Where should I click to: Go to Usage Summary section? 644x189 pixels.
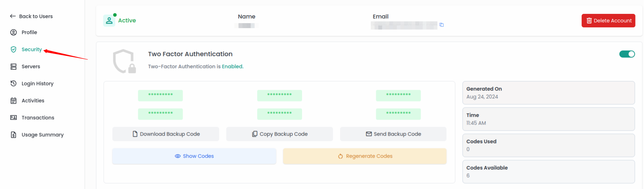(x=42, y=135)
